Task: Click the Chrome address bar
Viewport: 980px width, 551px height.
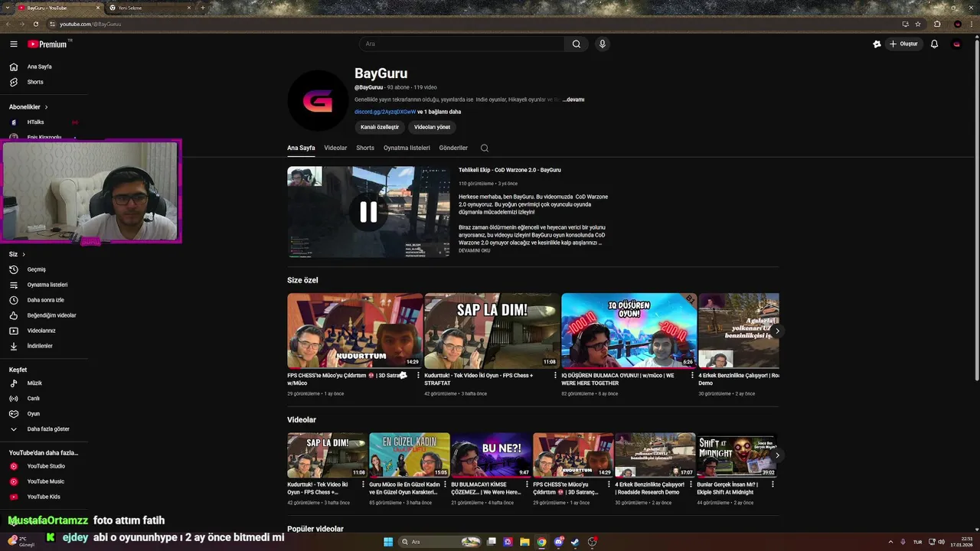Action: (475, 24)
